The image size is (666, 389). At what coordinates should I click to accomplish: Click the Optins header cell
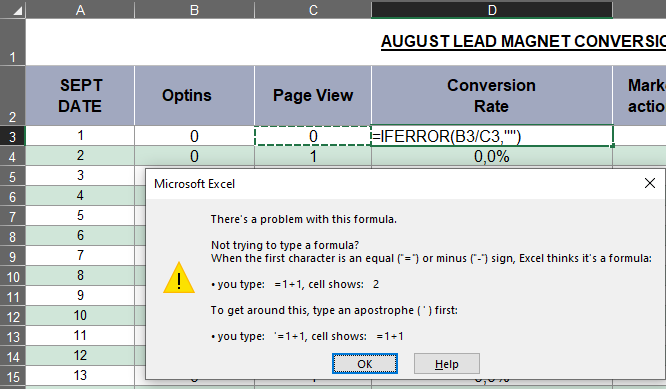point(195,96)
